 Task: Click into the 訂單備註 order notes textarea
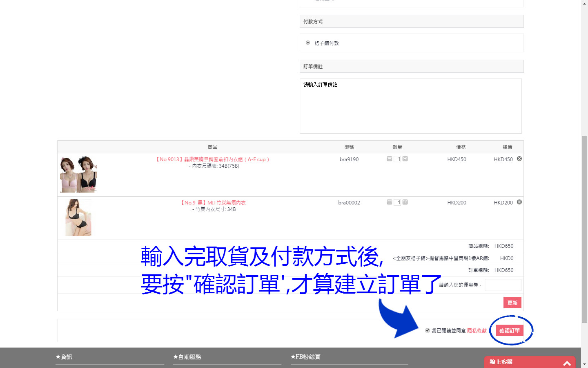coord(411,106)
